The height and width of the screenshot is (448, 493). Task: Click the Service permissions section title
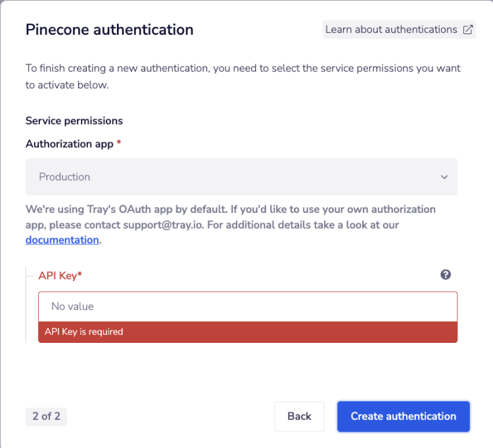(x=74, y=121)
